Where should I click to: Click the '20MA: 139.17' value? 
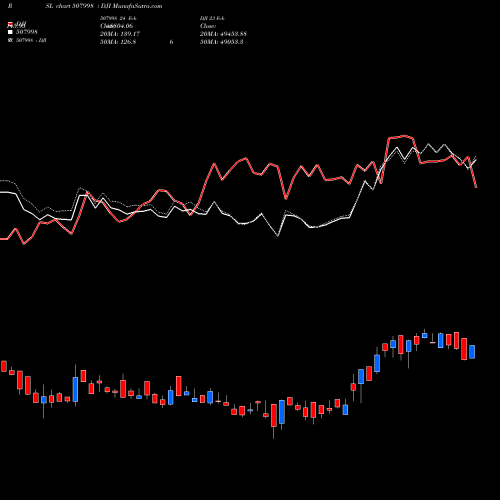(120, 34)
